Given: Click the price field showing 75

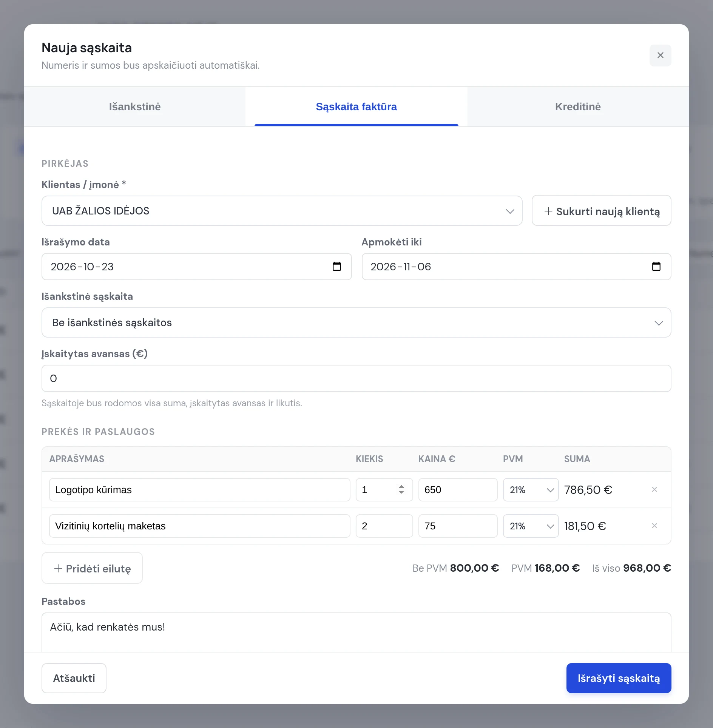Looking at the screenshot, I should [458, 526].
